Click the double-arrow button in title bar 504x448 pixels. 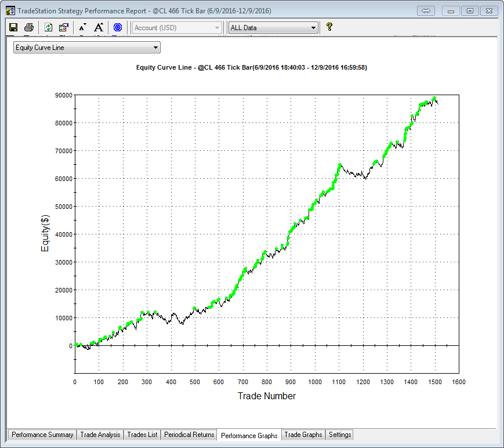pos(426,10)
